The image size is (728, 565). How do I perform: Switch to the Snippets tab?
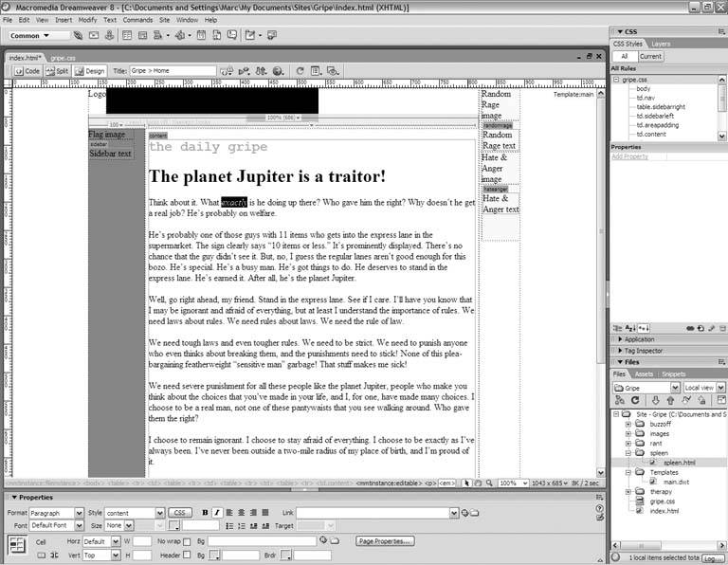point(674,374)
